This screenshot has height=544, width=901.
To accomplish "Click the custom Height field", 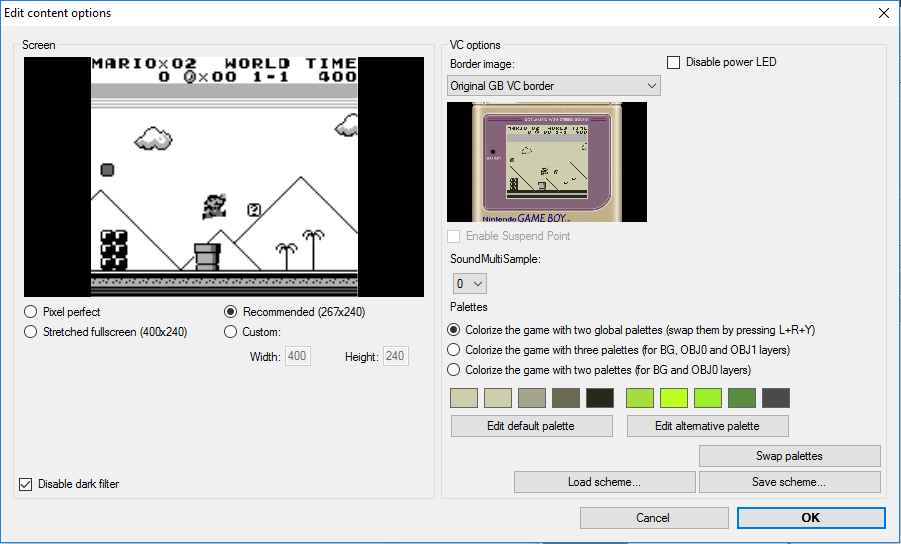I will pos(395,356).
